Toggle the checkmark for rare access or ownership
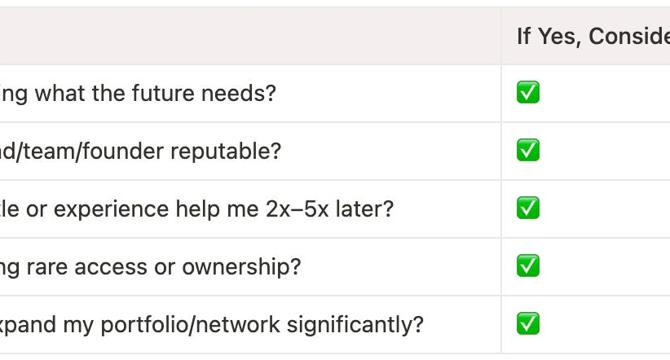The height and width of the screenshot is (360, 670). click(x=528, y=266)
